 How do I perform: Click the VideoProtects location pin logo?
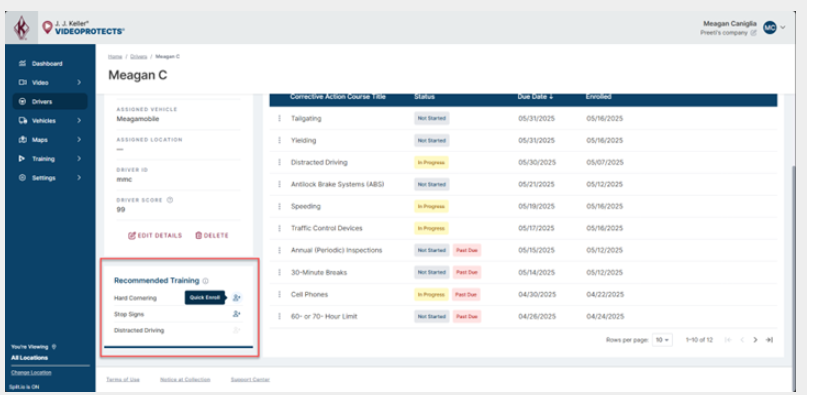(47, 27)
